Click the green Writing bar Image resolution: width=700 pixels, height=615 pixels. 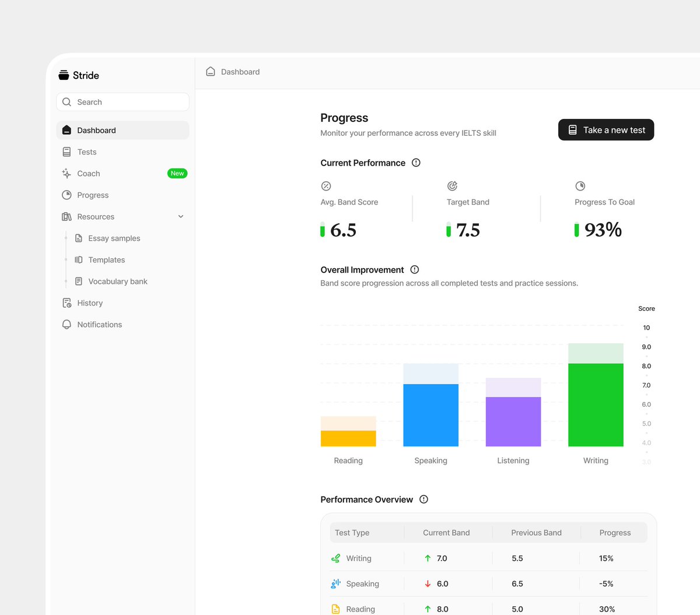pos(596,405)
